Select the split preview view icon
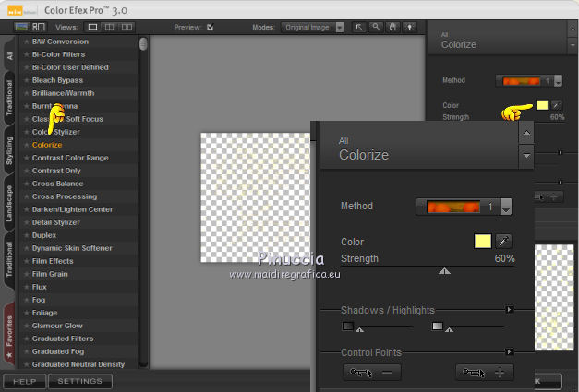The image size is (579, 392). coord(109,27)
